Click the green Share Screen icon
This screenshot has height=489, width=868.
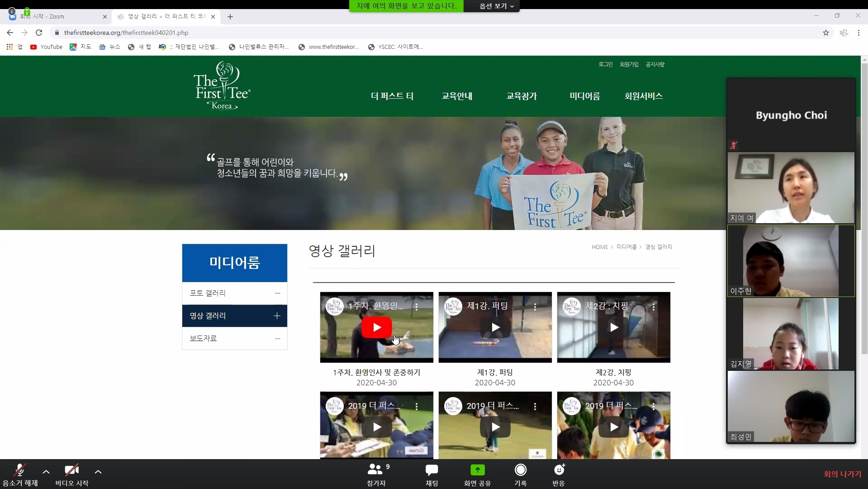click(477, 470)
